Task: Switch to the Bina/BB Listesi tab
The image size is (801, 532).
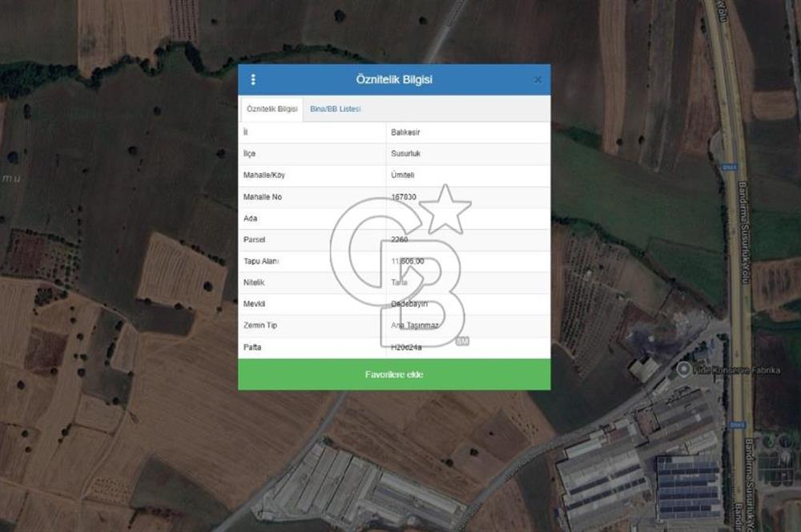Action: [335, 109]
